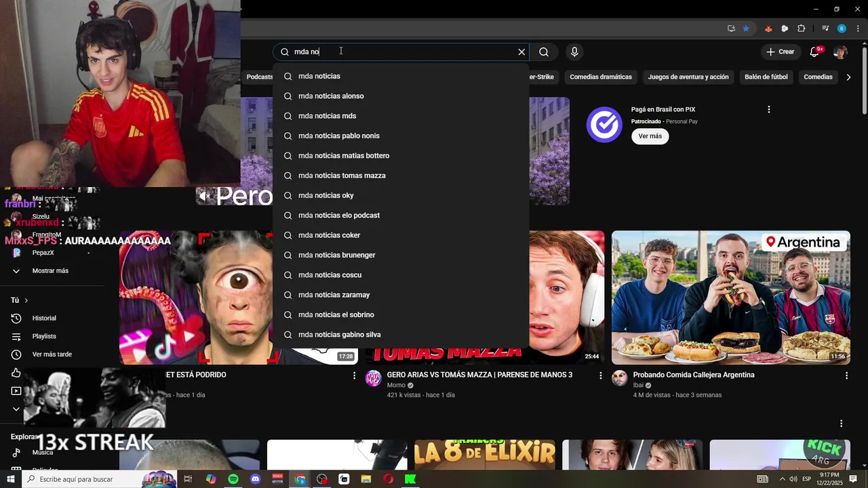Pick suggestion 'mda noticias zaramay'
This screenshot has height=488, width=868.
(401, 295)
